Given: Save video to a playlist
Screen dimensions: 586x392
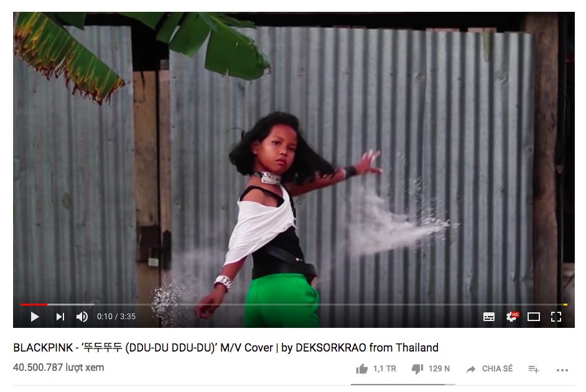Looking at the screenshot, I should coord(533,369).
